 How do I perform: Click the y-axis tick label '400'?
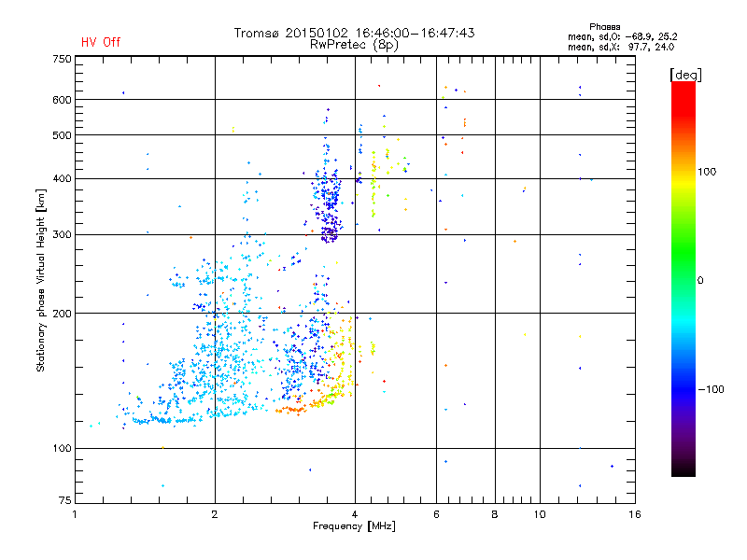(x=62, y=178)
